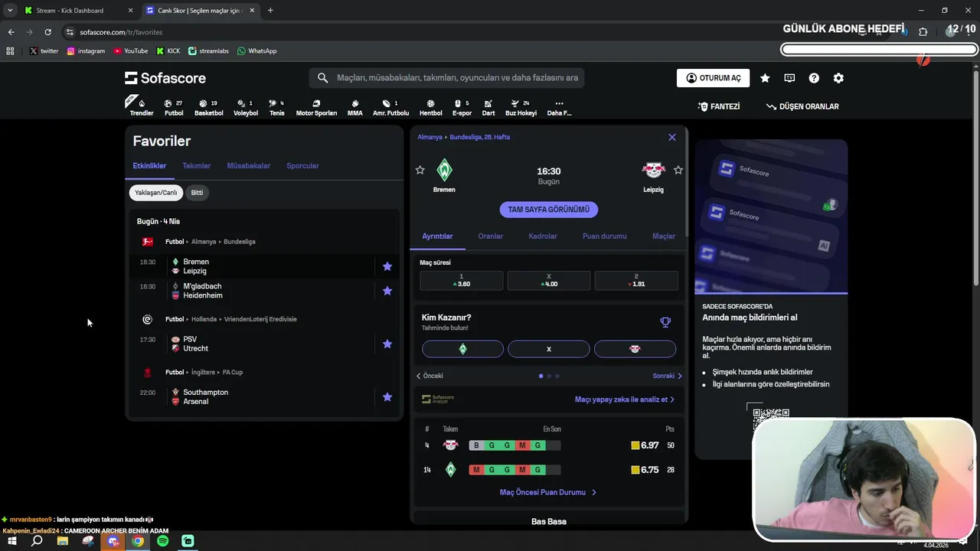The image size is (980, 551).
Task: Open the Dart sport category
Action: pyautogui.click(x=488, y=108)
